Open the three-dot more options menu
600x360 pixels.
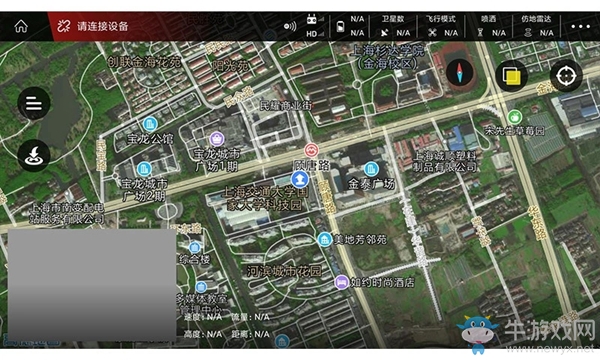pyautogui.click(x=580, y=26)
